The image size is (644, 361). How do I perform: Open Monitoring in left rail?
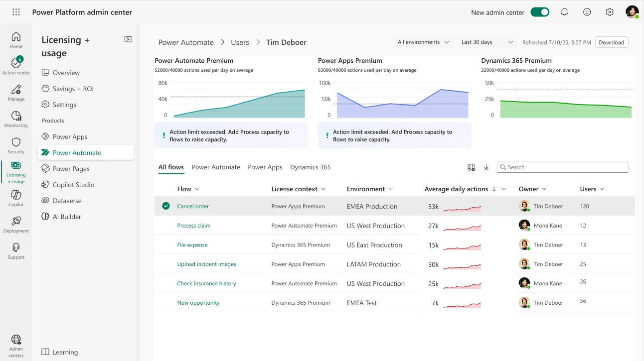pos(16,119)
